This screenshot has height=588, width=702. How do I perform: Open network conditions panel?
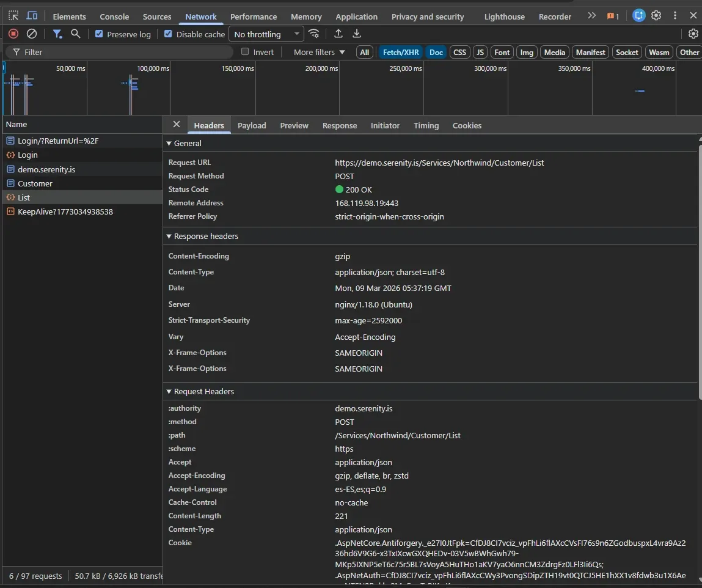(314, 34)
